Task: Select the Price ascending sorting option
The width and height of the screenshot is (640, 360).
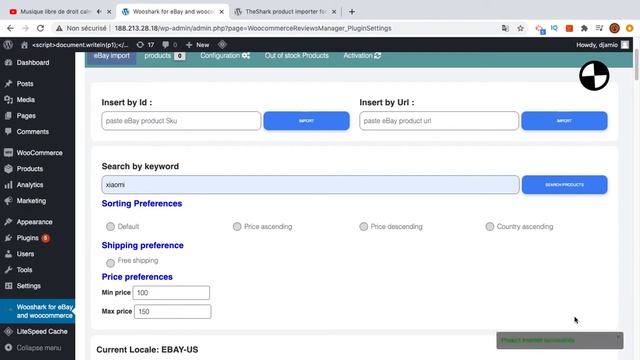Action: (237, 227)
